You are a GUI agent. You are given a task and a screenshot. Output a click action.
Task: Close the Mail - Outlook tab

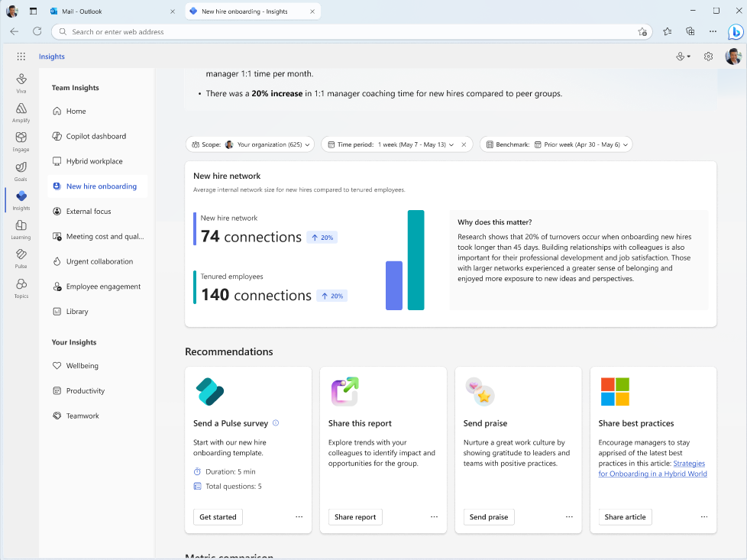pyautogui.click(x=173, y=11)
